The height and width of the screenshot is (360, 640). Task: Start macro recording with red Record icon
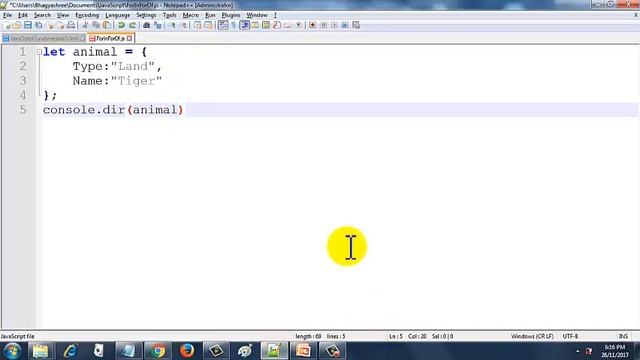312,25
